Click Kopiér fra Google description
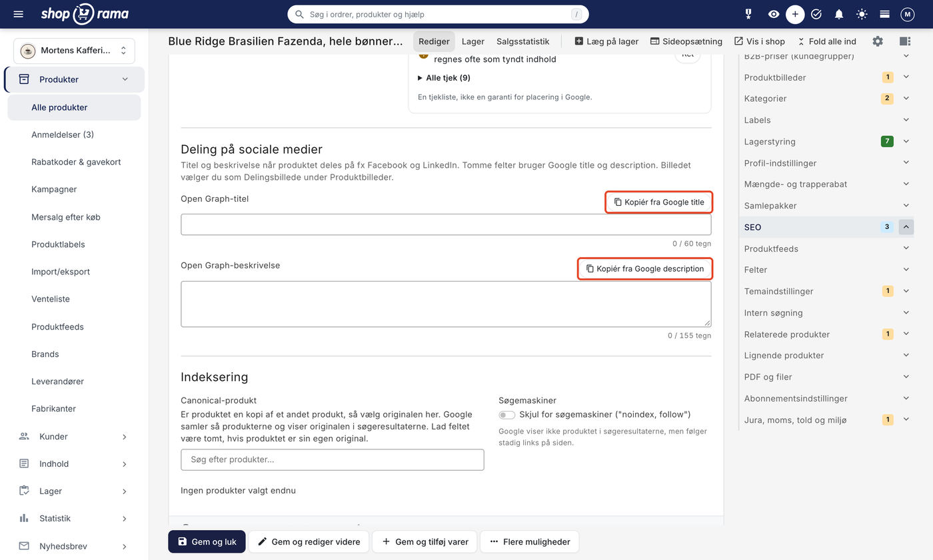 [x=645, y=268]
